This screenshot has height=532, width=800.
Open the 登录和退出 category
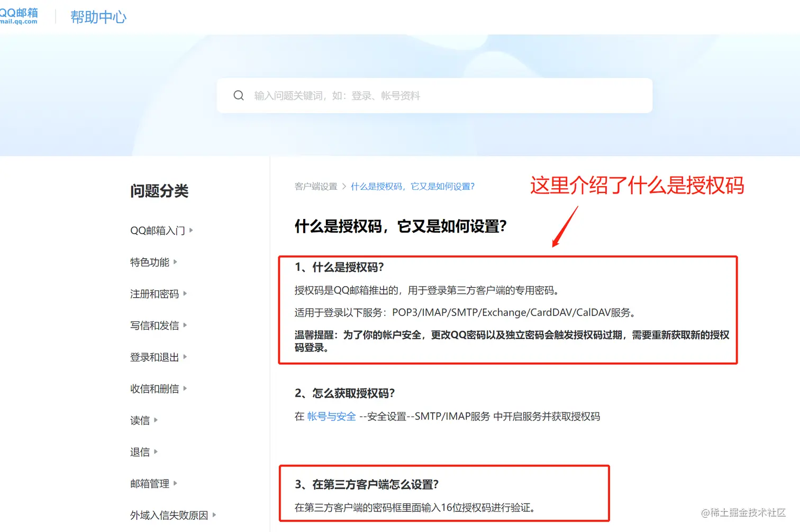click(x=154, y=357)
